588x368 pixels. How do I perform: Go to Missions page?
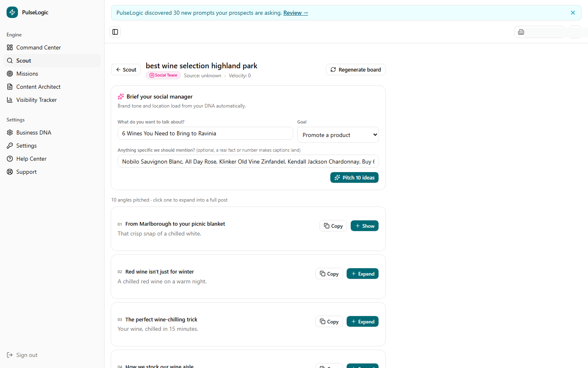coord(52,74)
